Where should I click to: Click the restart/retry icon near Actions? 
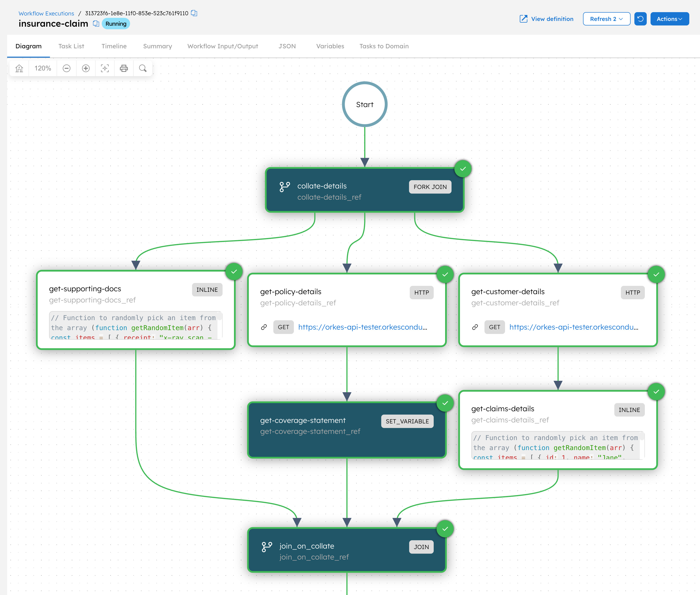[640, 19]
